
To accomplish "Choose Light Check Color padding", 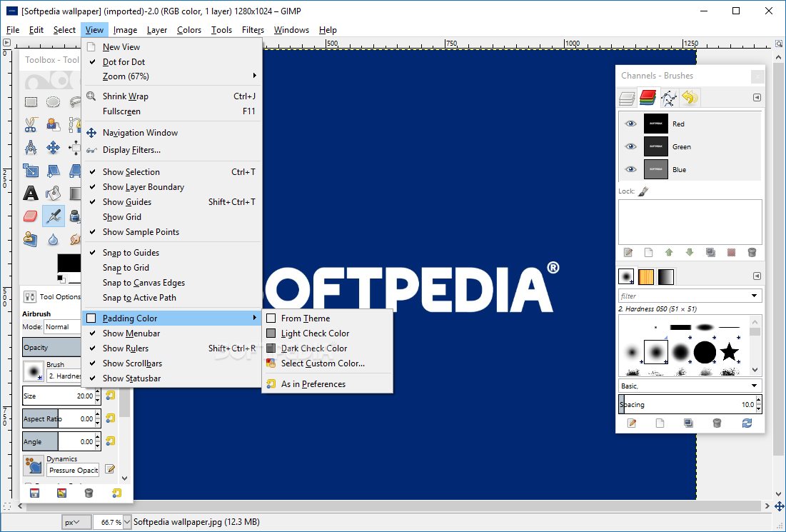I will tap(328, 333).
